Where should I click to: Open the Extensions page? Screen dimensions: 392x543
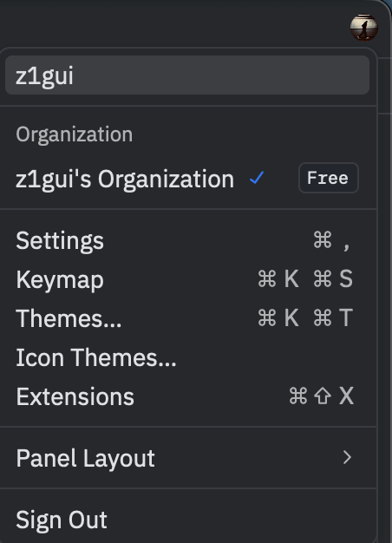pyautogui.click(x=187, y=396)
